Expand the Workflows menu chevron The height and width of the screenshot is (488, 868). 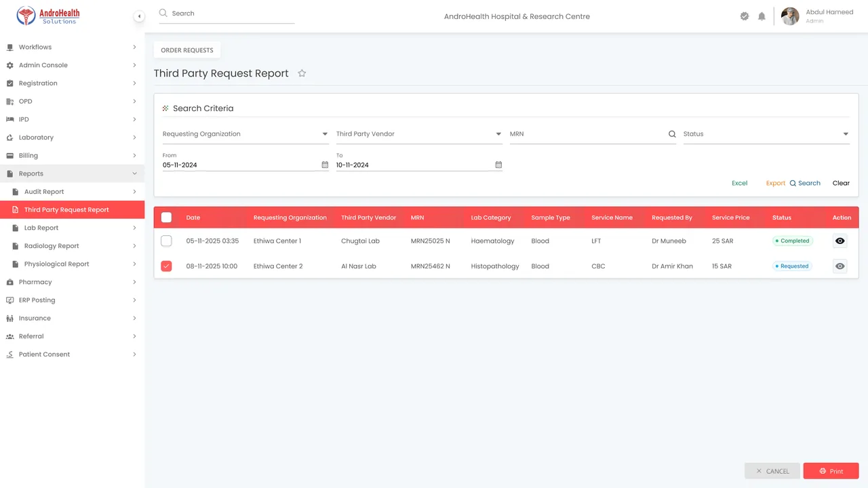click(x=134, y=47)
